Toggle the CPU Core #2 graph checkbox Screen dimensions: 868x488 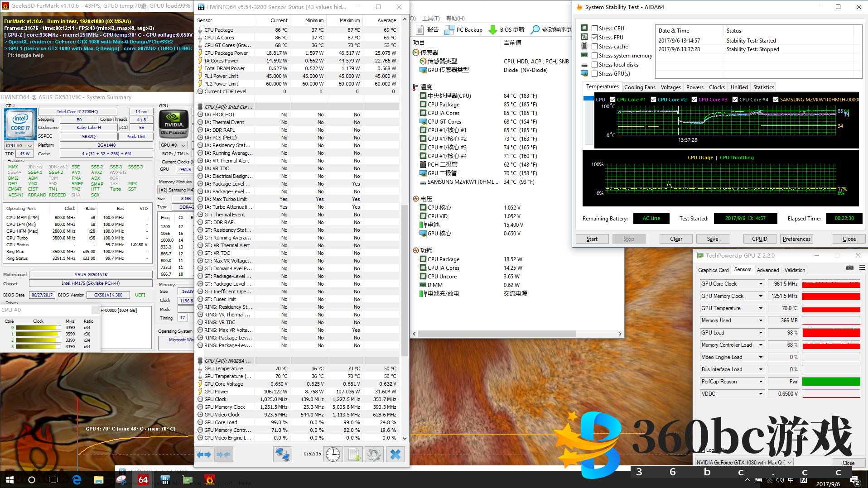tap(653, 100)
